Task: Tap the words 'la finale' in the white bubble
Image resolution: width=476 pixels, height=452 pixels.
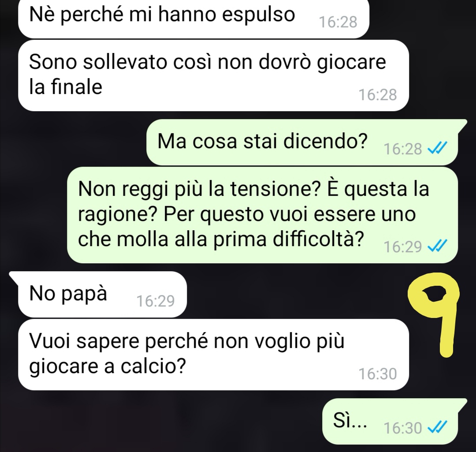Action: (66, 87)
